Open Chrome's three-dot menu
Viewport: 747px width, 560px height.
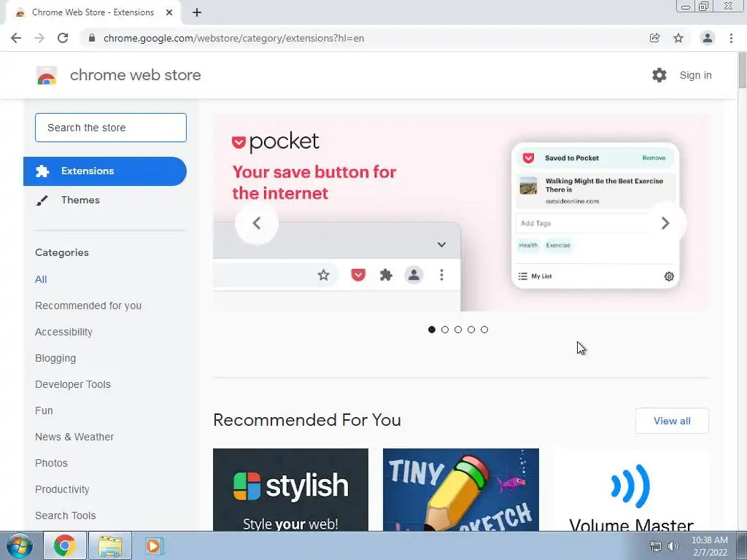point(731,38)
